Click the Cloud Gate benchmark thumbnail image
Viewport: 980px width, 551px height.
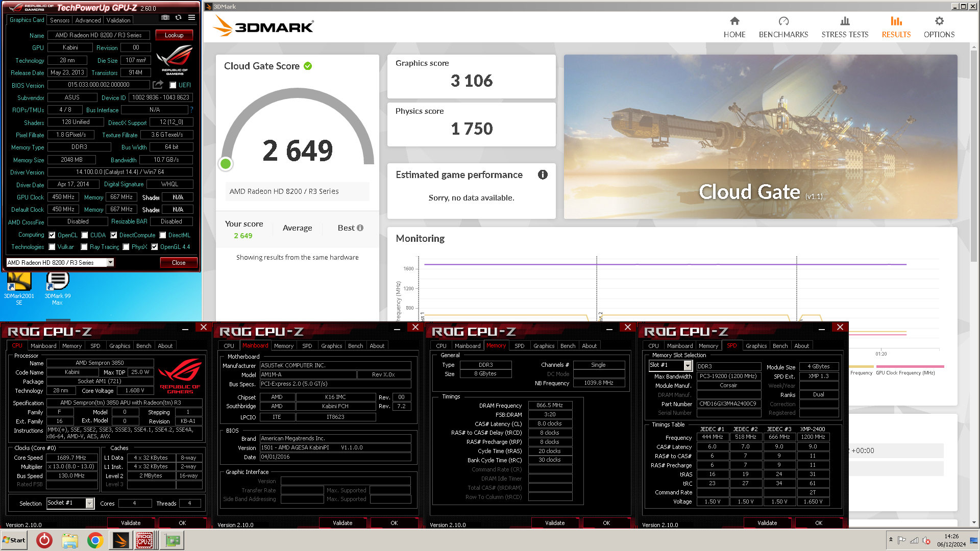coord(761,137)
